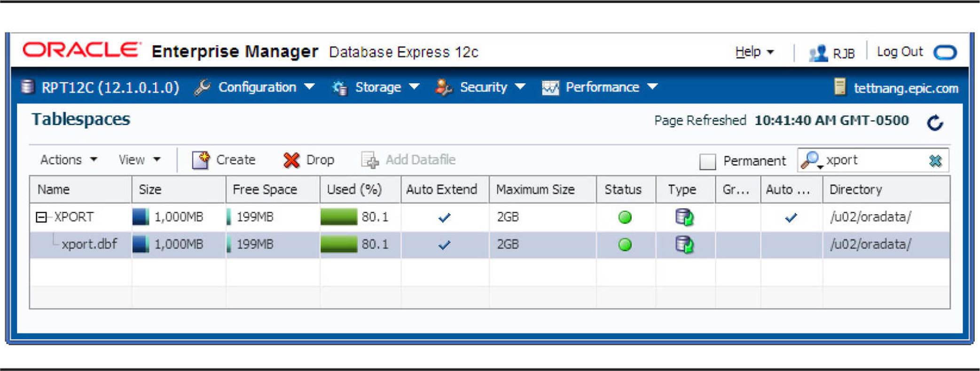Click xport.dbf row Auto Extend checkmark
The image size is (980, 371).
tap(444, 245)
